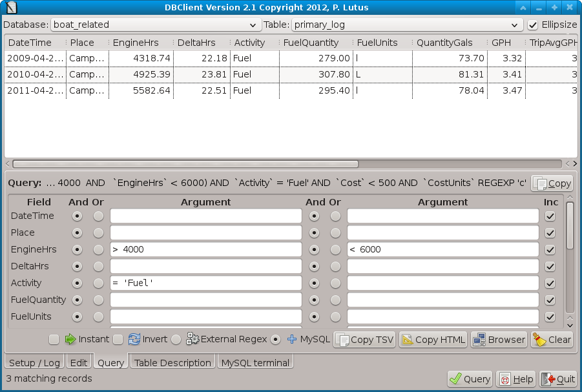
Task: Select the 2010-04-2 record row
Action: pyautogui.click(x=194, y=74)
